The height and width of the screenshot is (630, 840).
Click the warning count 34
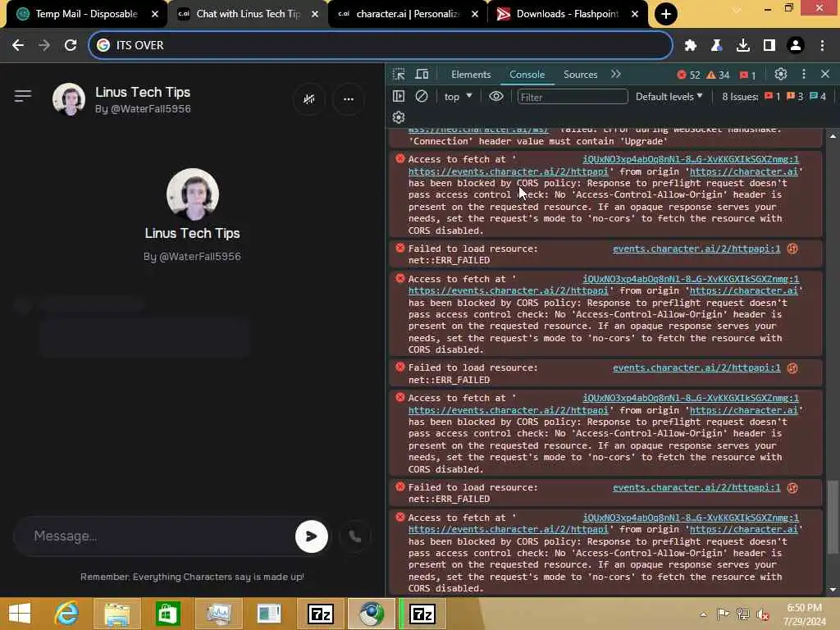(x=718, y=75)
